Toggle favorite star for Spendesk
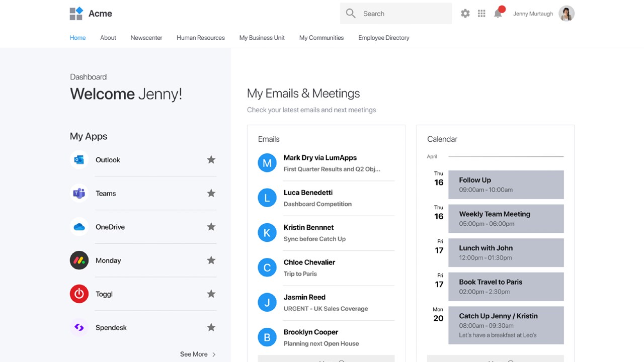Viewport: 644px width, 362px height. 211,327
